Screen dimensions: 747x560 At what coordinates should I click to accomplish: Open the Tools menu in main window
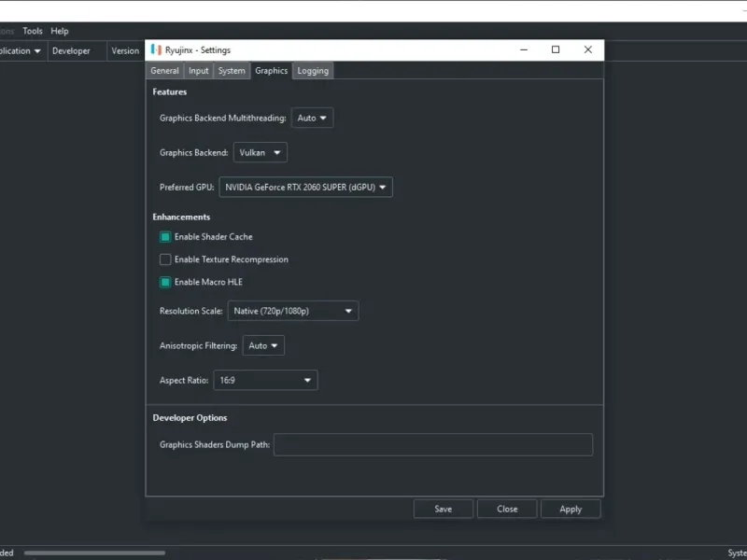33,31
